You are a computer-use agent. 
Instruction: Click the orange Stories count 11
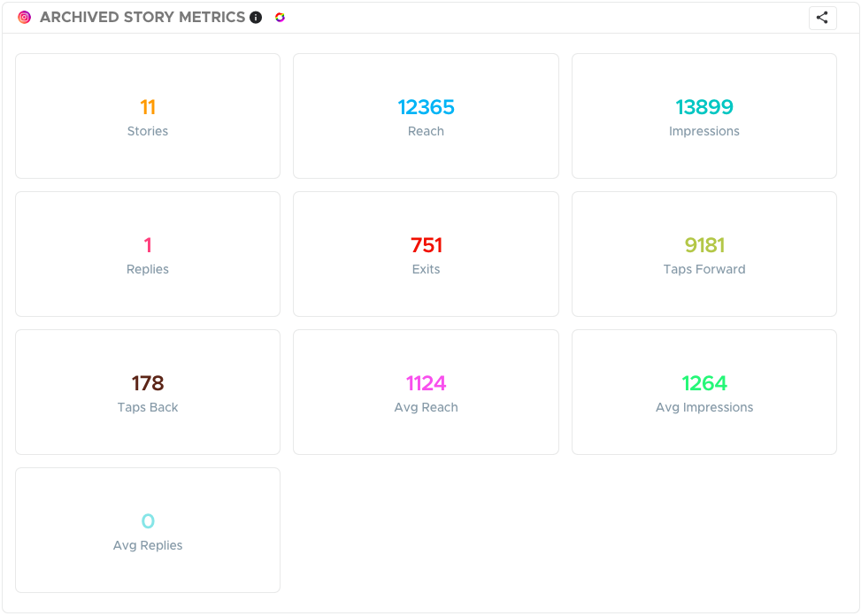click(x=148, y=107)
